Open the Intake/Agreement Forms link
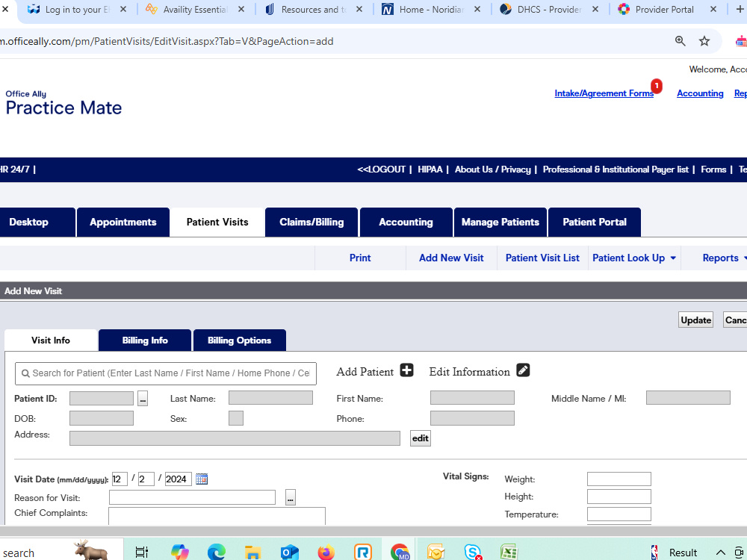The height and width of the screenshot is (560, 747). pyautogui.click(x=604, y=93)
